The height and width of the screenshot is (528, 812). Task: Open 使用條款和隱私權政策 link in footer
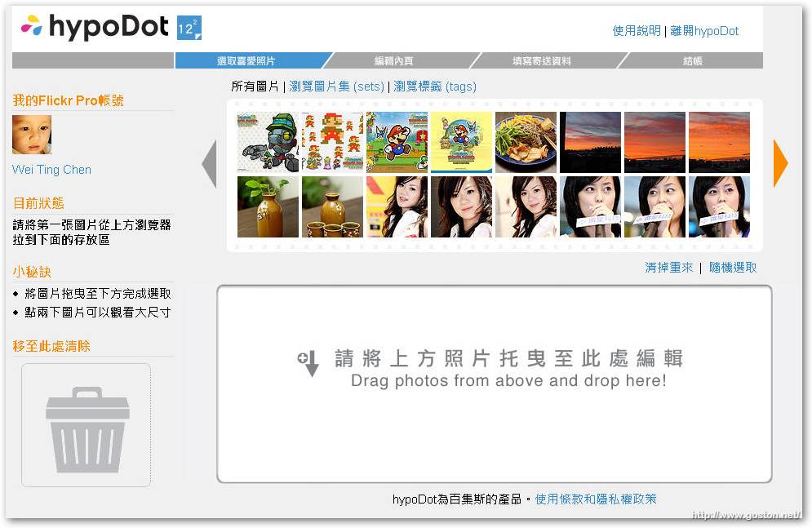tap(596, 499)
